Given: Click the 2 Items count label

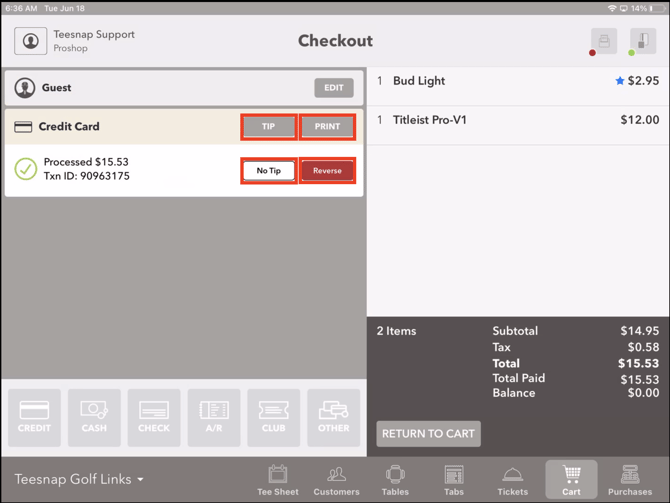Looking at the screenshot, I should [x=396, y=331].
